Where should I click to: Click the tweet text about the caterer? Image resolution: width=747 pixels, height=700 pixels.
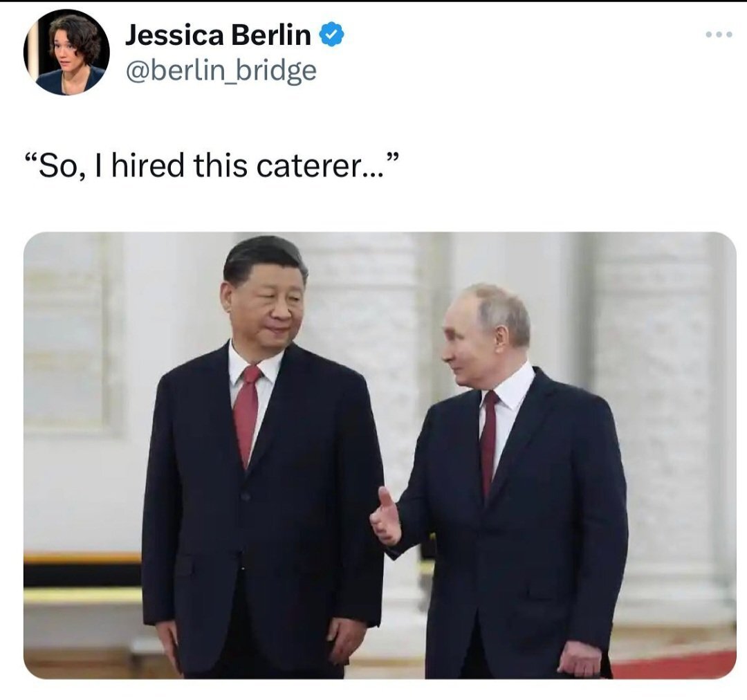212,166
